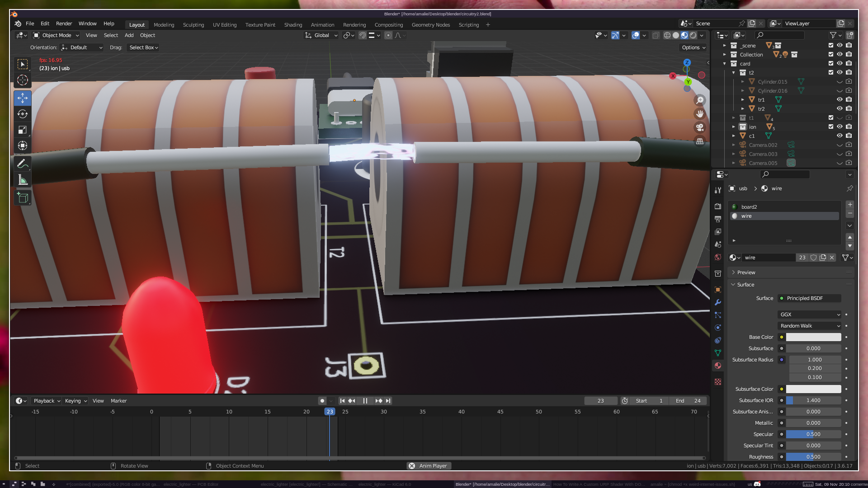The width and height of the screenshot is (868, 488).
Task: Open the Modifiers properties tab (wrench icon)
Action: click(718, 302)
